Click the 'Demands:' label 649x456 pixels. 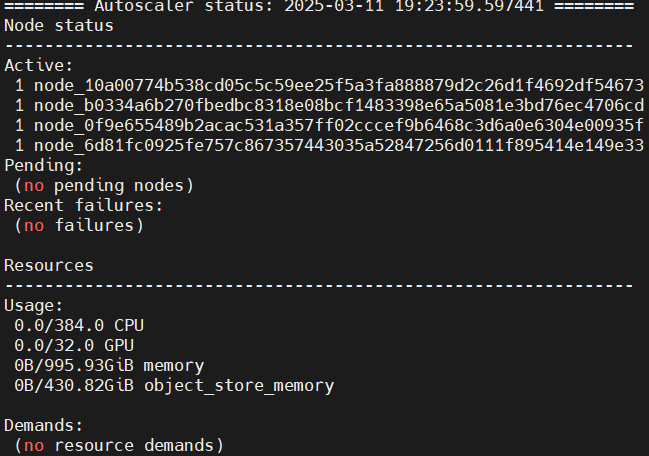pyautogui.click(x=43, y=426)
